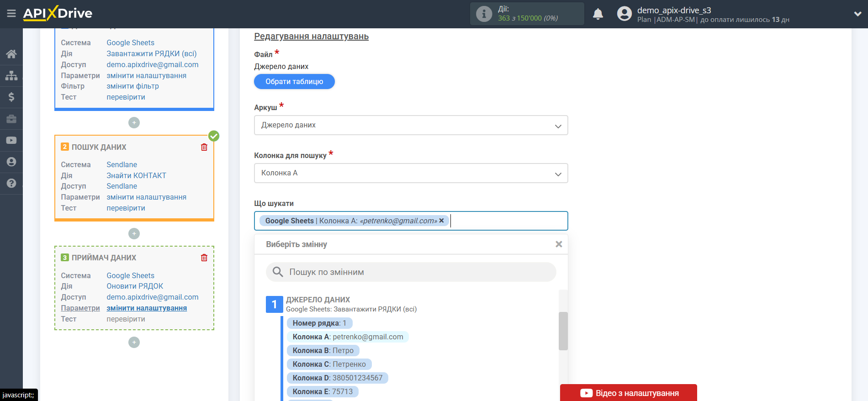The image size is (868, 401).
Task: Open the YouTube video icon in sidebar
Action: (11, 140)
